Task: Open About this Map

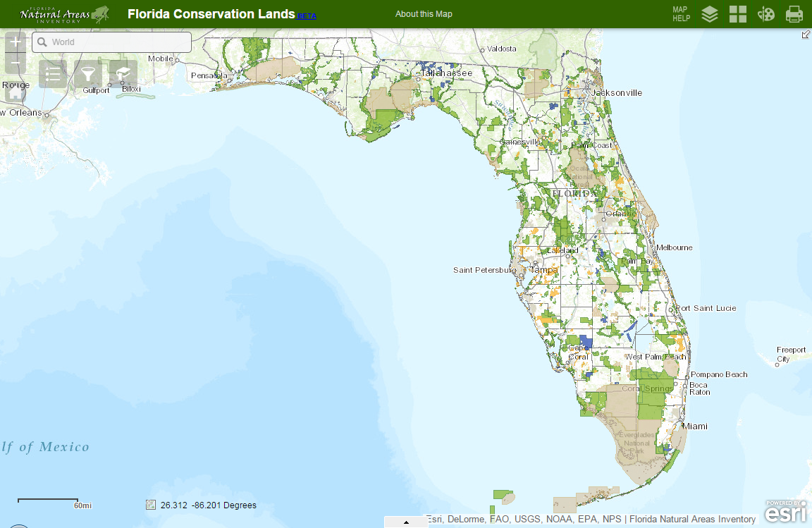Action: tap(424, 13)
